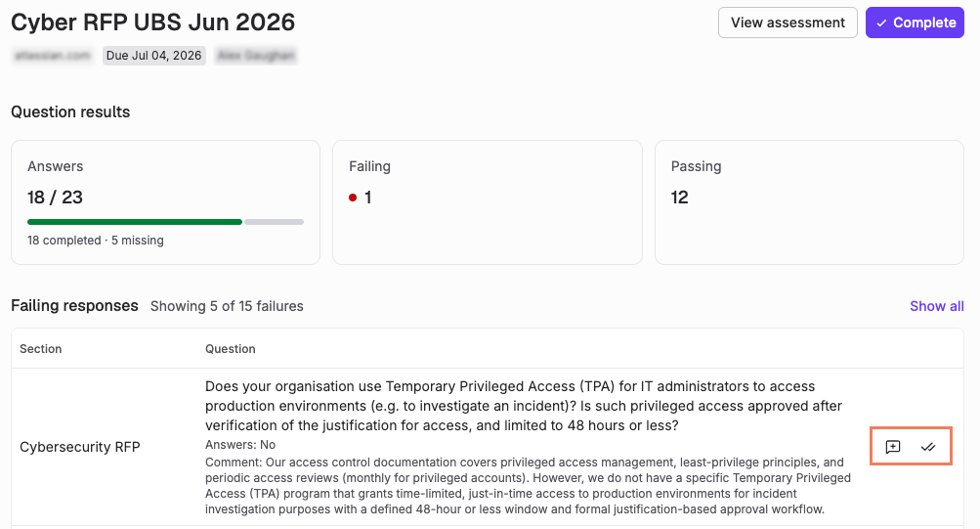Open the Show all failures link
The image size is (980, 529).
click(x=936, y=306)
